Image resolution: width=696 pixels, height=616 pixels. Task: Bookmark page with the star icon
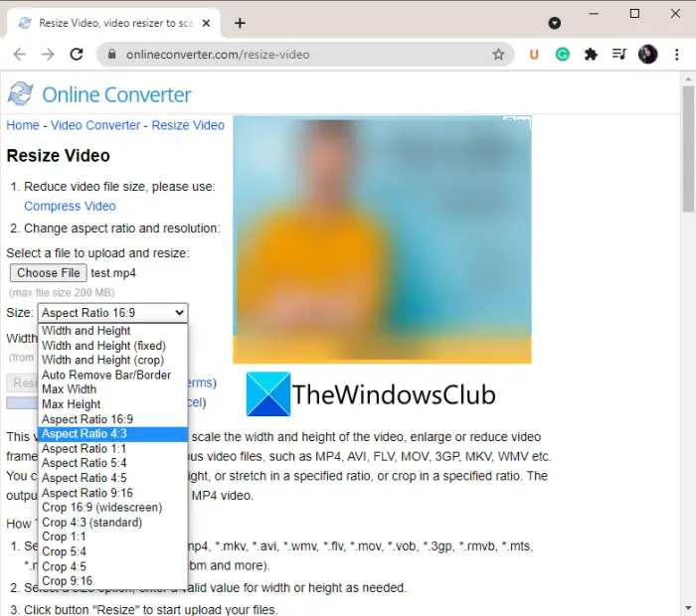point(498,55)
